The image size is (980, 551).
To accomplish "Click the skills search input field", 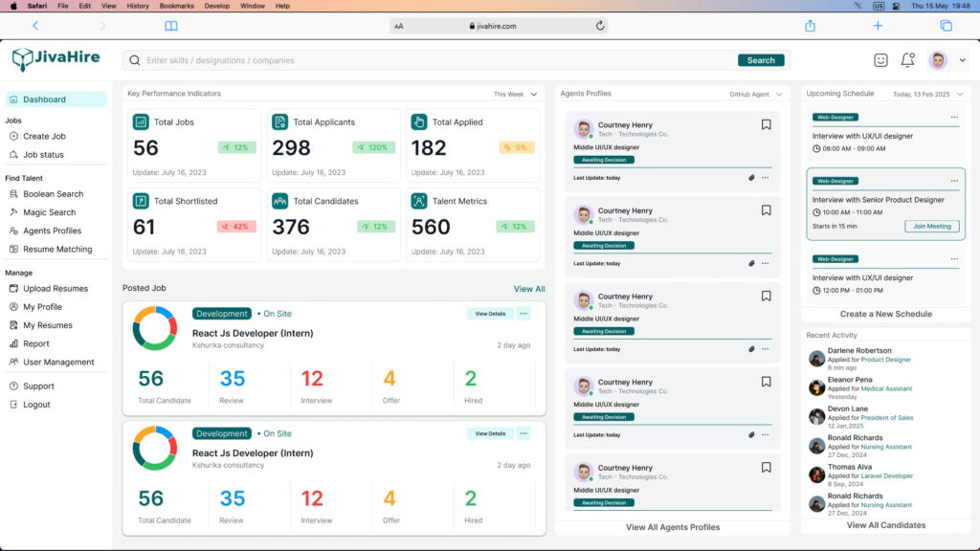I will pos(287,59).
